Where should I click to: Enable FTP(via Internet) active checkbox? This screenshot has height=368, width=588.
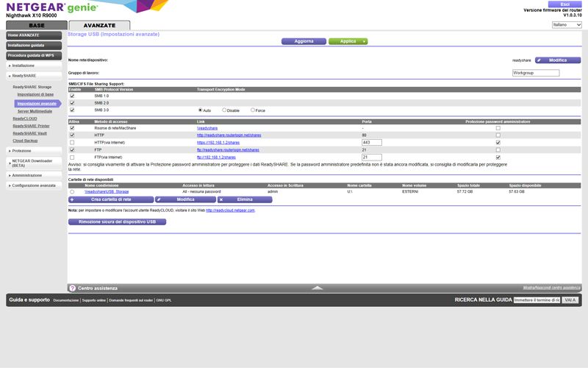[x=72, y=158]
